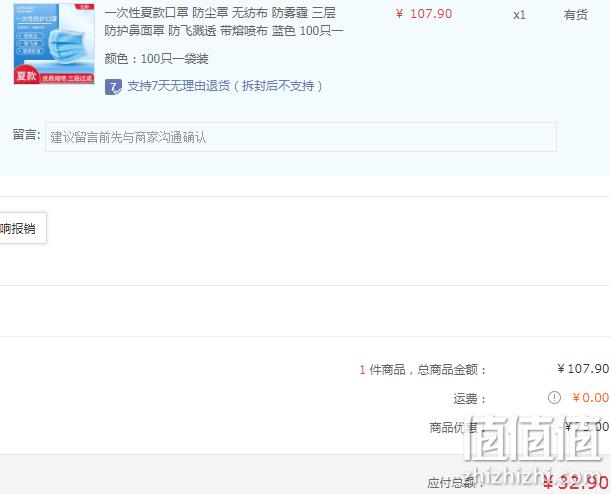Click the 运费 label

coord(470,399)
